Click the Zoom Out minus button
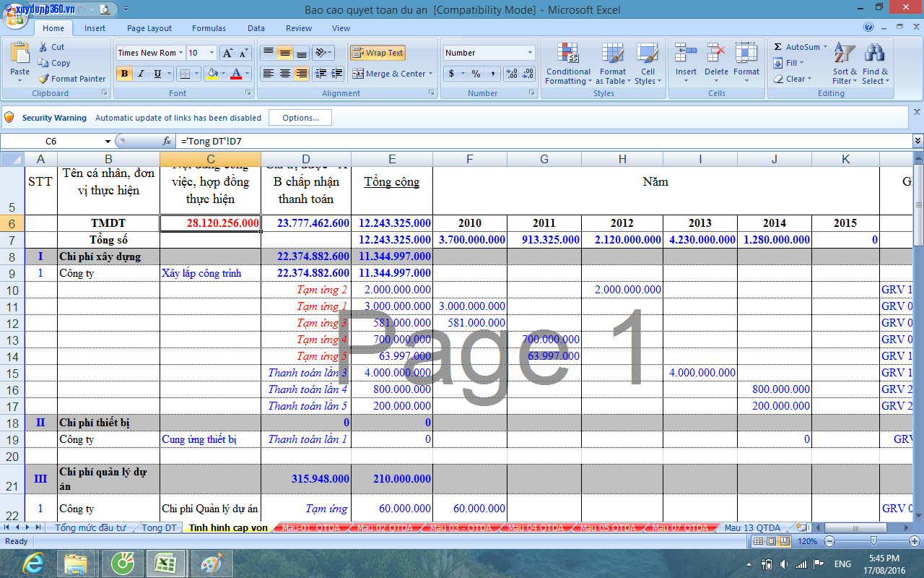Image resolution: width=924 pixels, height=578 pixels. click(x=829, y=541)
